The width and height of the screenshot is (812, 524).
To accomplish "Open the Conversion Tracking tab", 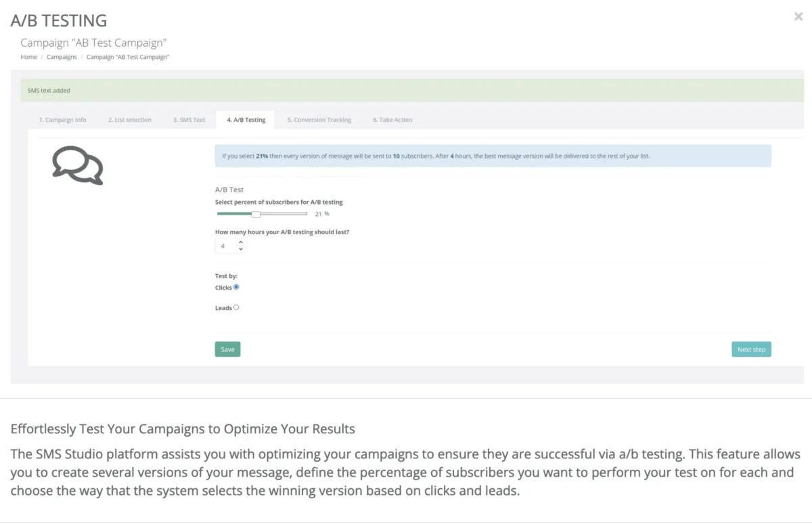I will click(x=319, y=120).
